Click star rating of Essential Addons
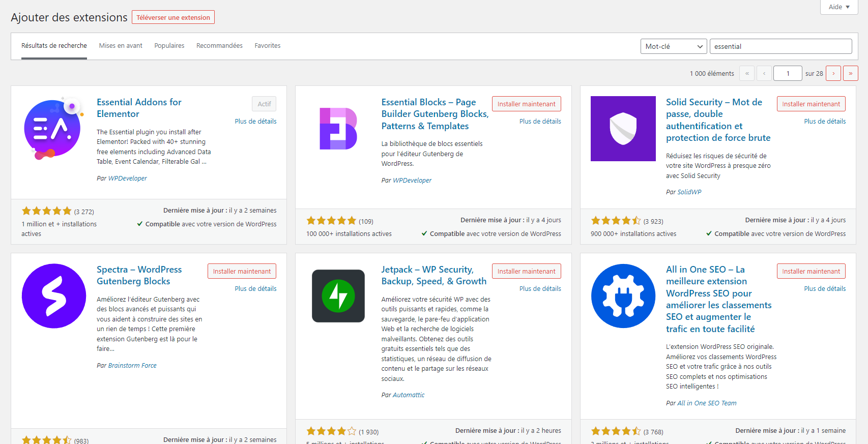 [47, 211]
